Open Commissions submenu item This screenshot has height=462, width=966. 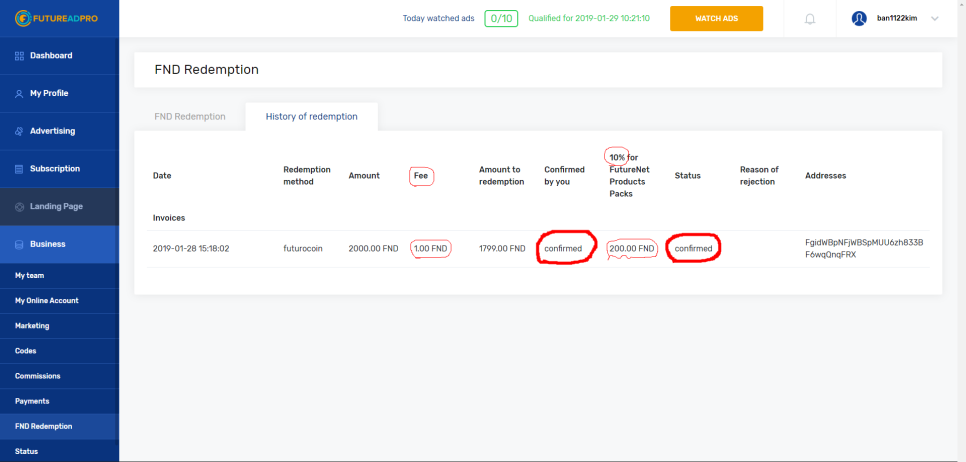pyautogui.click(x=59, y=376)
